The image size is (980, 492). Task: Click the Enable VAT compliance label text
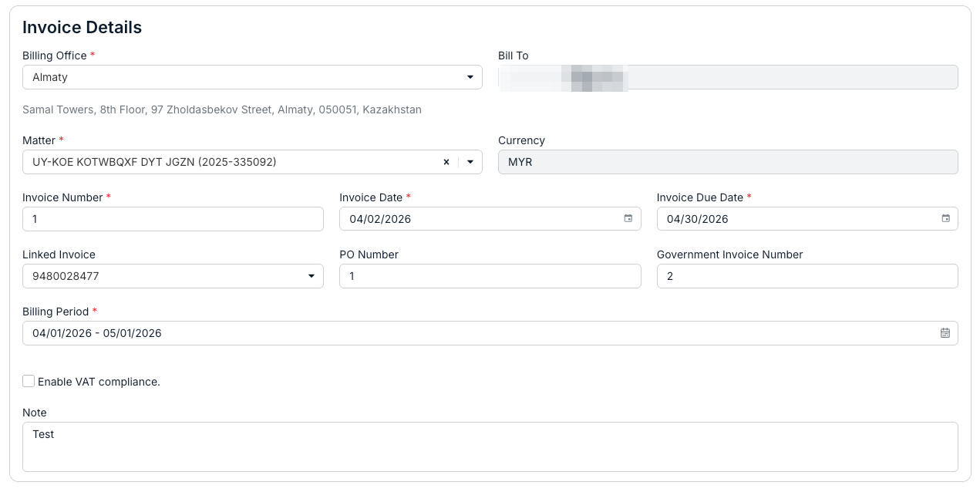(99, 382)
